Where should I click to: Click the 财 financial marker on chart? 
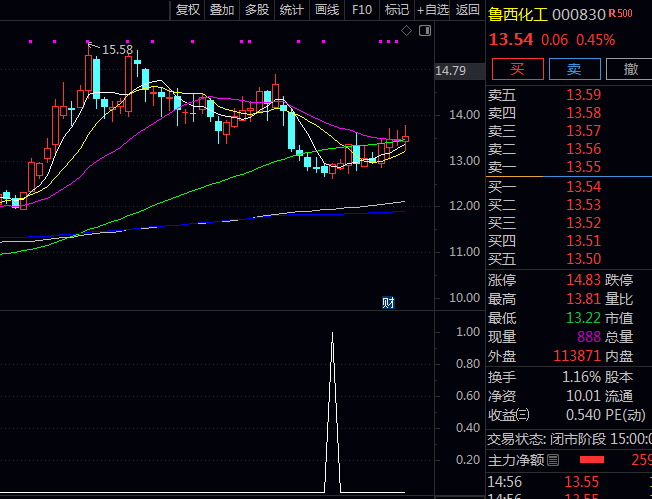(389, 303)
